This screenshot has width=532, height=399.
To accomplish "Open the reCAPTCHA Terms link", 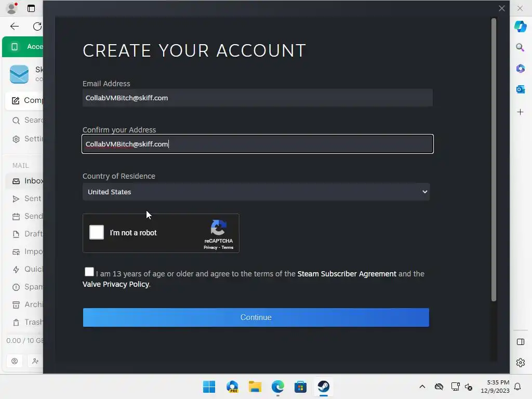I will coord(228,247).
